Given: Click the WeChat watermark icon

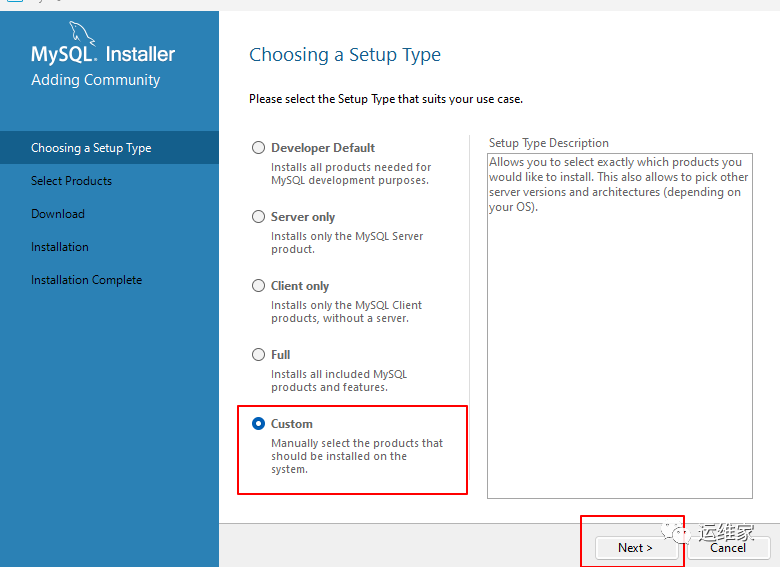Looking at the screenshot, I should point(680,532).
